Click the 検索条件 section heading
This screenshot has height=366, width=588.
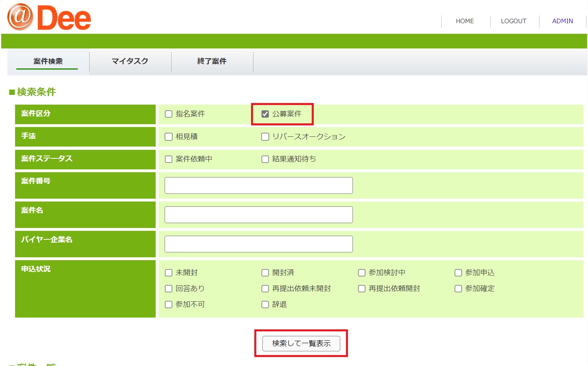(33, 92)
